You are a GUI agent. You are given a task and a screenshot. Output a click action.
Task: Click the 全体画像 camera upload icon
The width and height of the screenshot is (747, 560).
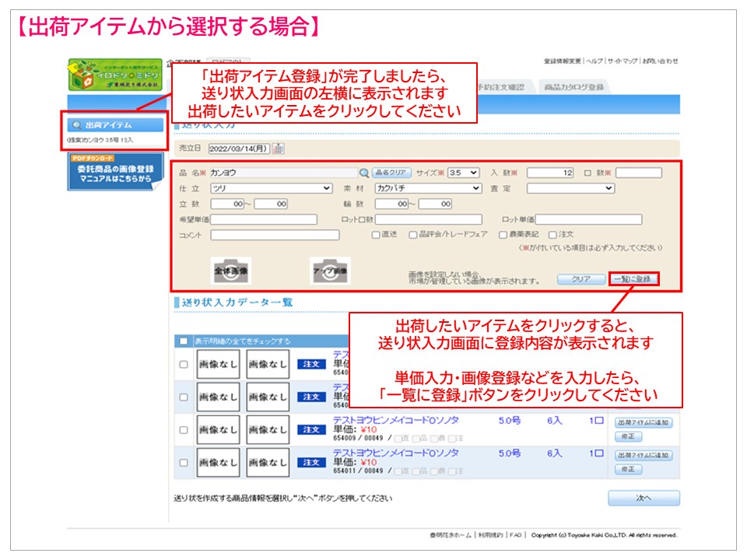[230, 271]
